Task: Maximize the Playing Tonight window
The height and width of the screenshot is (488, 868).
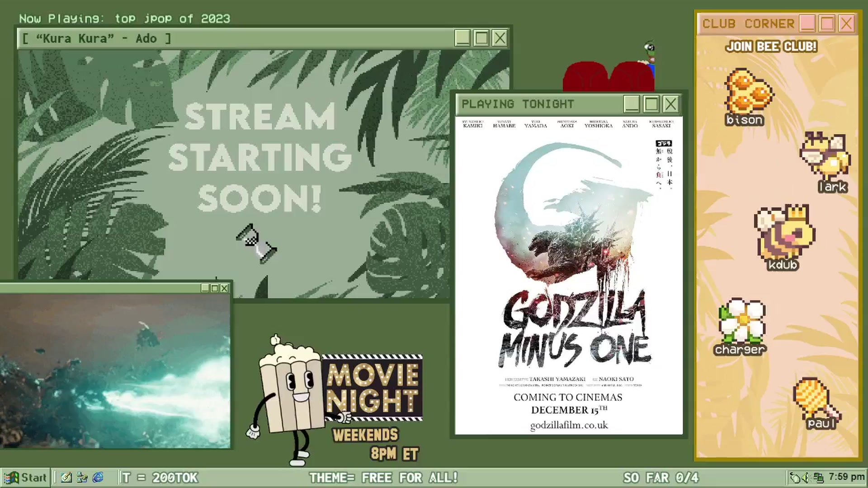Action: click(651, 104)
